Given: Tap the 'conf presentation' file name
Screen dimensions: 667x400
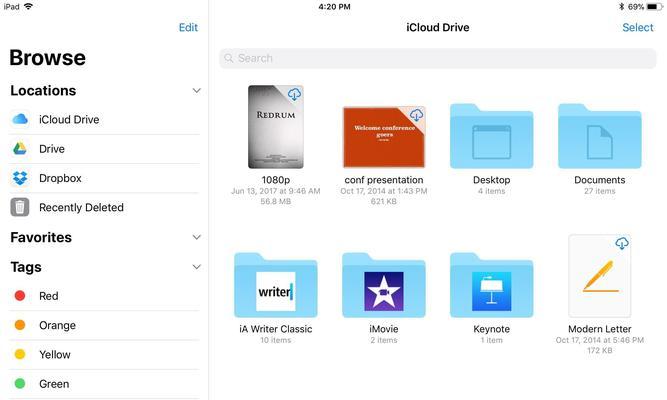Looking at the screenshot, I should pos(384,180).
